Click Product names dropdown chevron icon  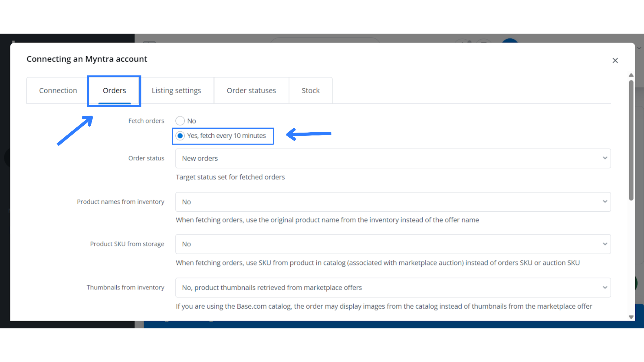click(605, 202)
